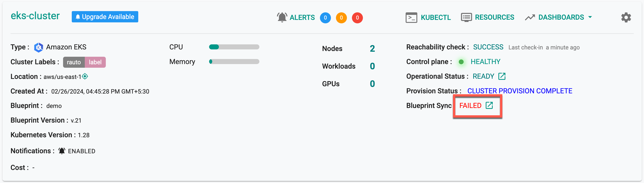Image resolution: width=644 pixels, height=183 pixels.
Task: Click the alerts bell icon
Action: point(282,17)
